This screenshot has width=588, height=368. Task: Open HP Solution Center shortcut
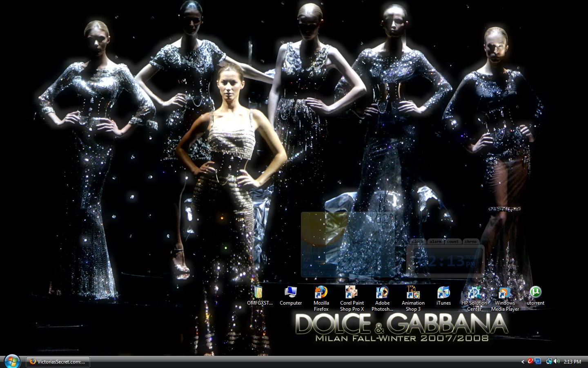[x=474, y=293]
